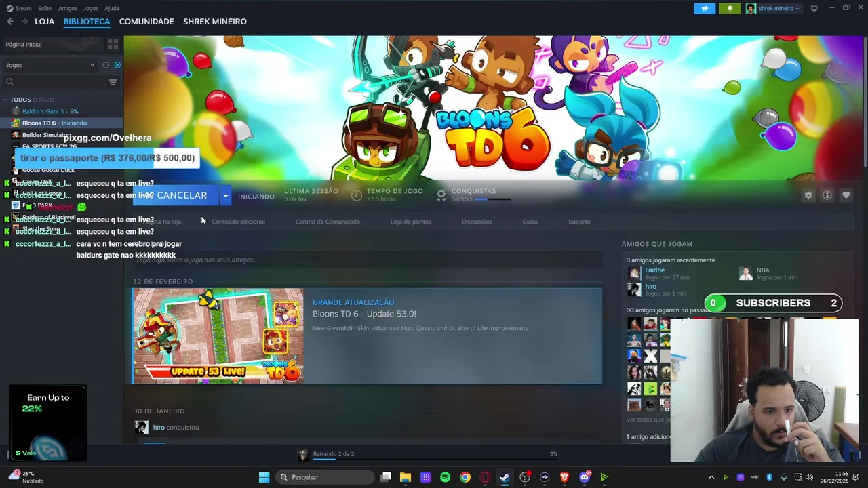Open File Explorer from the taskbar

pos(406,477)
